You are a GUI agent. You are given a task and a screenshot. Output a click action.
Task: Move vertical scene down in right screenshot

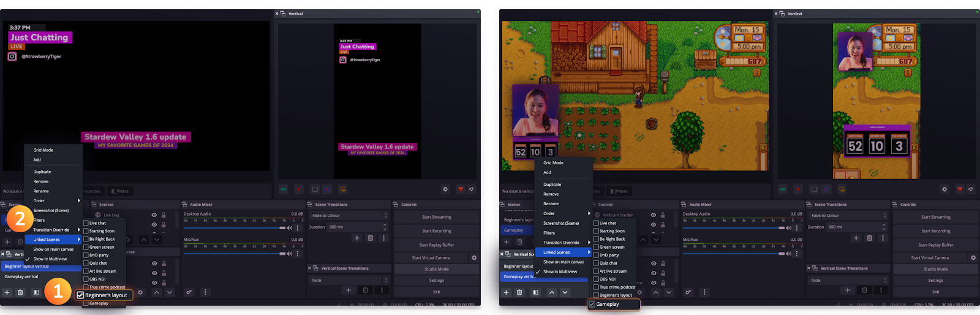(x=565, y=292)
